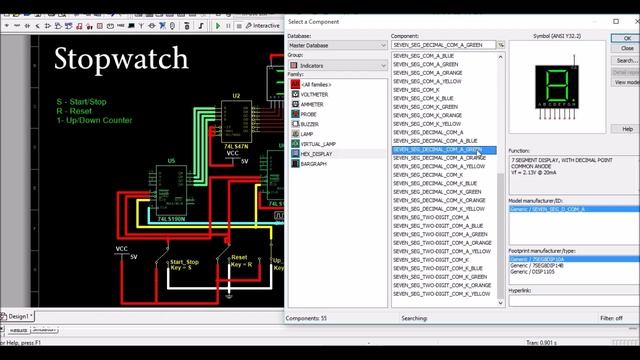
Task: Click the Place Diode toolbar icon
Action: tap(27, 26)
